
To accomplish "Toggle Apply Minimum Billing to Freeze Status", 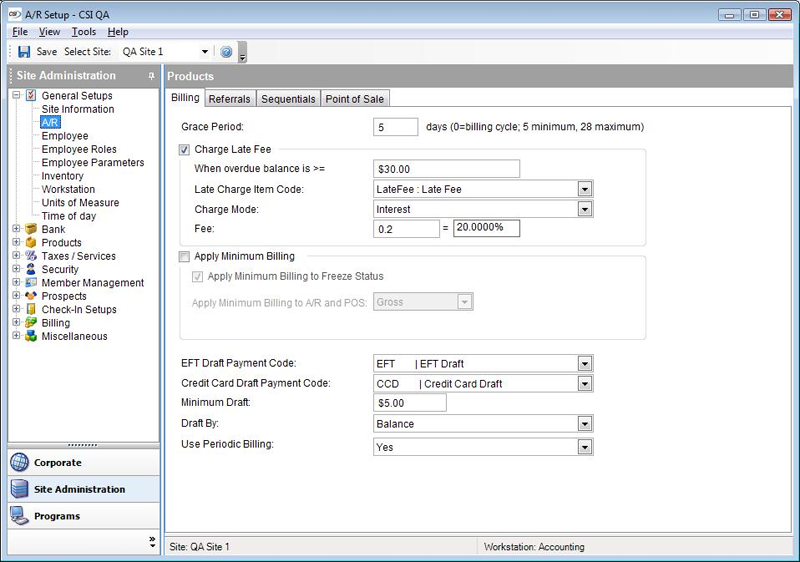I will point(197,277).
